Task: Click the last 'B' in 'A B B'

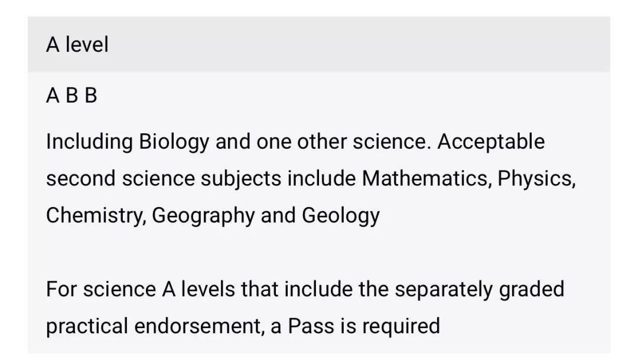Action: [90, 95]
